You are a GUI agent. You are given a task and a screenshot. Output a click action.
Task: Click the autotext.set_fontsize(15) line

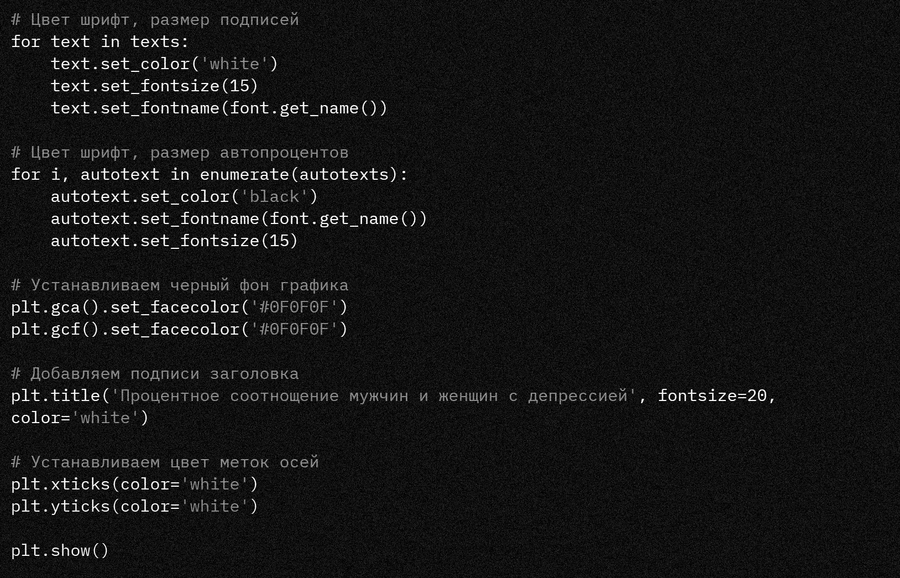click(x=174, y=241)
